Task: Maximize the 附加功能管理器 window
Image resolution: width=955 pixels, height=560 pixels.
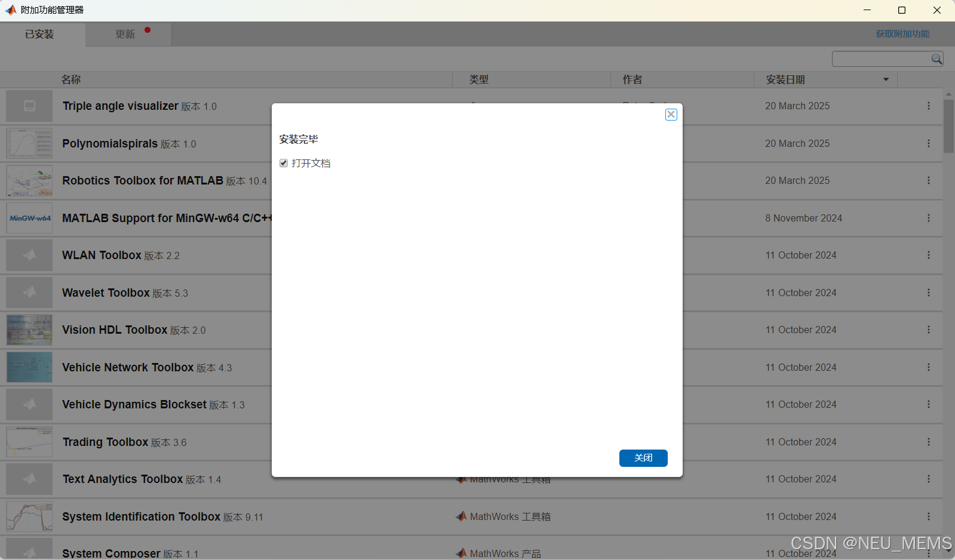Action: (x=902, y=10)
